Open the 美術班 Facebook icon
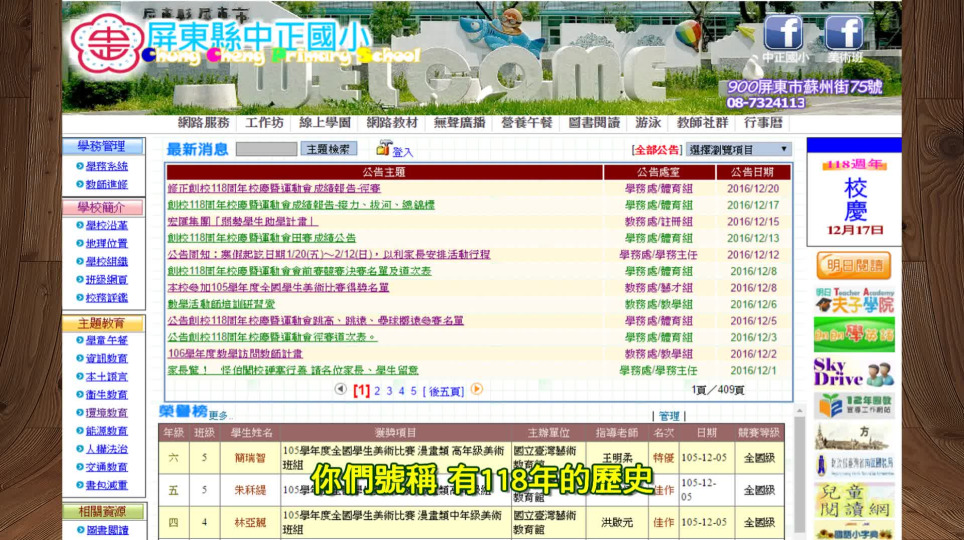 (x=844, y=33)
